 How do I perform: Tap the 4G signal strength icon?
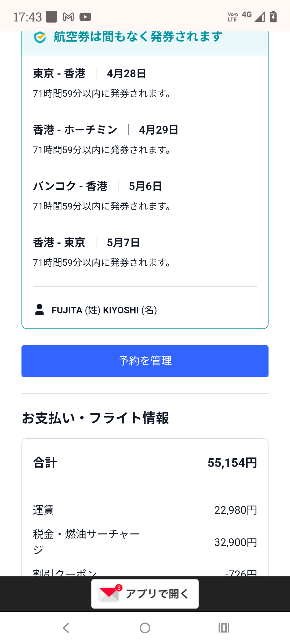click(259, 17)
